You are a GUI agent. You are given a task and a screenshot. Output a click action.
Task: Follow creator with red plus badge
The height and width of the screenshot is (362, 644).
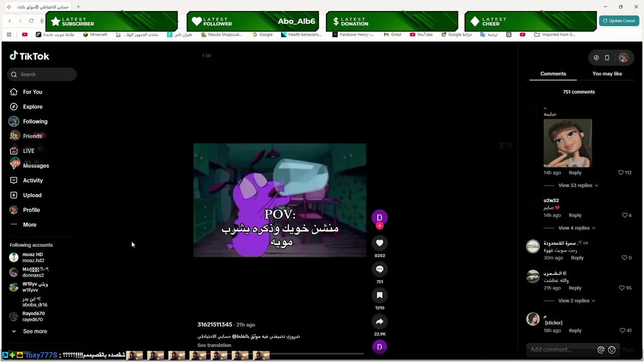pyautogui.click(x=379, y=226)
